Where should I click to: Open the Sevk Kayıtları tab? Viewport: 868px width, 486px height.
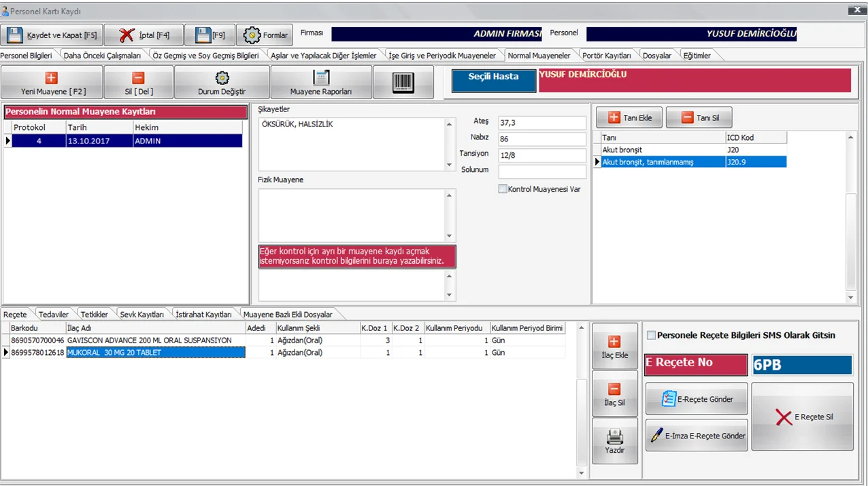coord(142,315)
